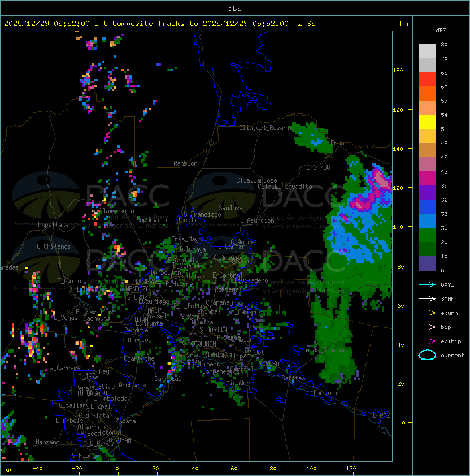
Task: Click the yellow eburn arrow legend icon
Action: pos(427,313)
